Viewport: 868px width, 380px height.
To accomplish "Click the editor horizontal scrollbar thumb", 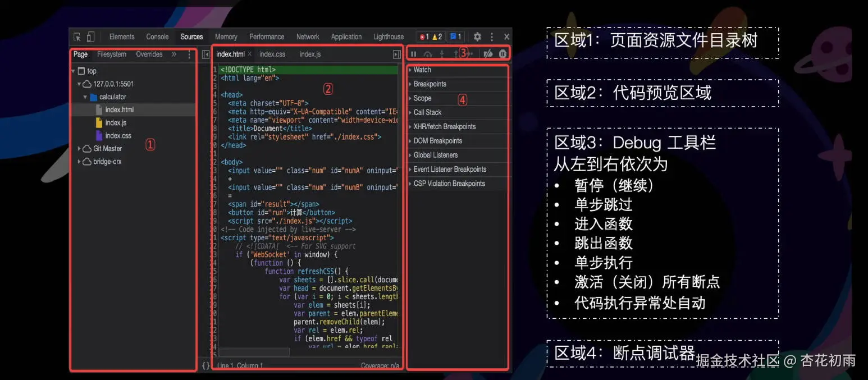I will 254,352.
